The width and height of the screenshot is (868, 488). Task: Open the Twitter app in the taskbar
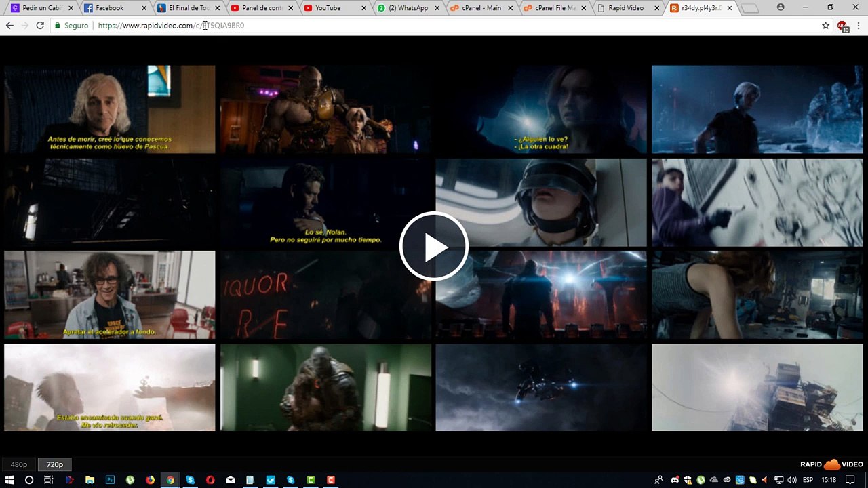coord(271,480)
